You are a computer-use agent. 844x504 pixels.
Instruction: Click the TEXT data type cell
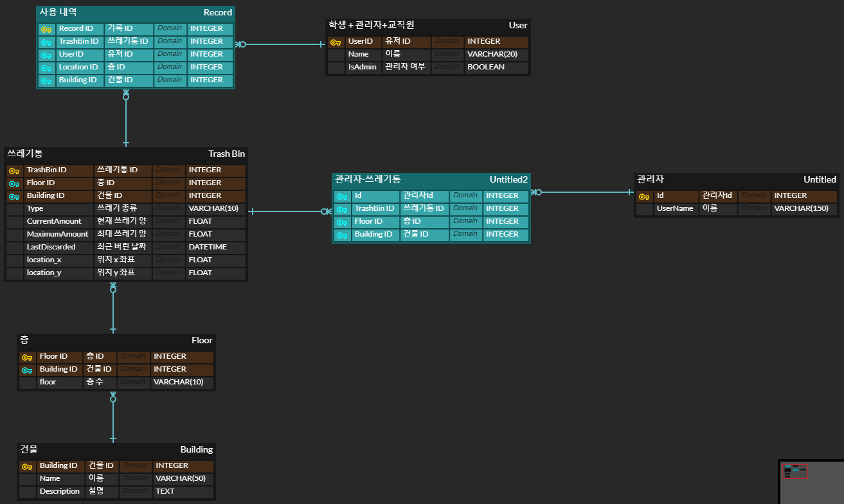[x=183, y=491]
